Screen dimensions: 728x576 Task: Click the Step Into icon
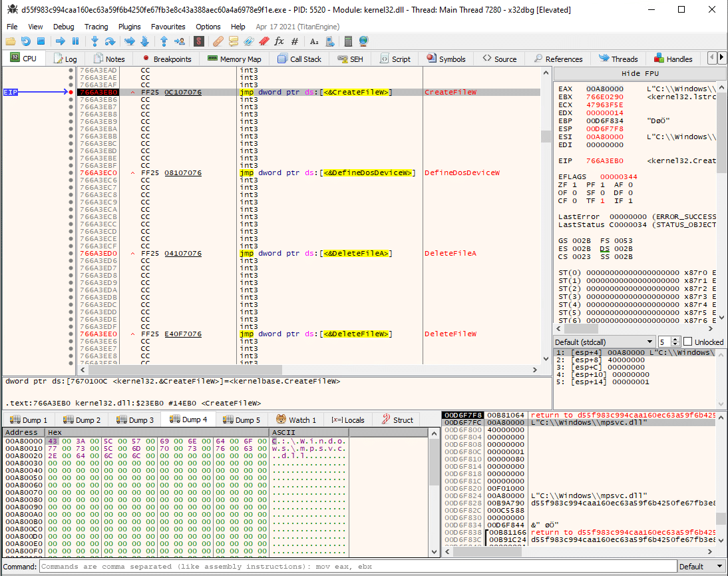tap(94, 41)
